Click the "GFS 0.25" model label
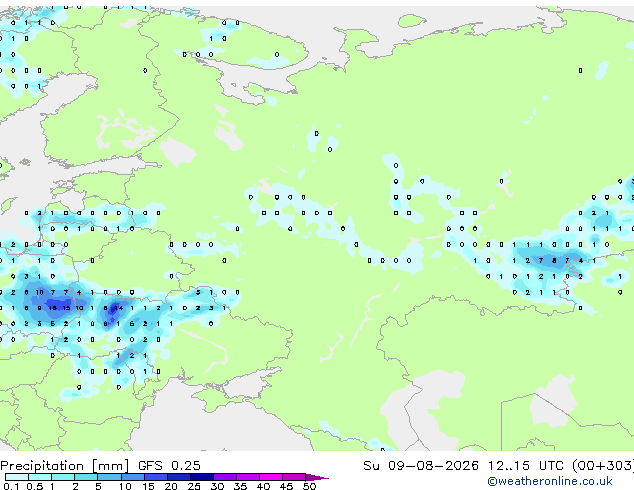 click(x=169, y=466)
